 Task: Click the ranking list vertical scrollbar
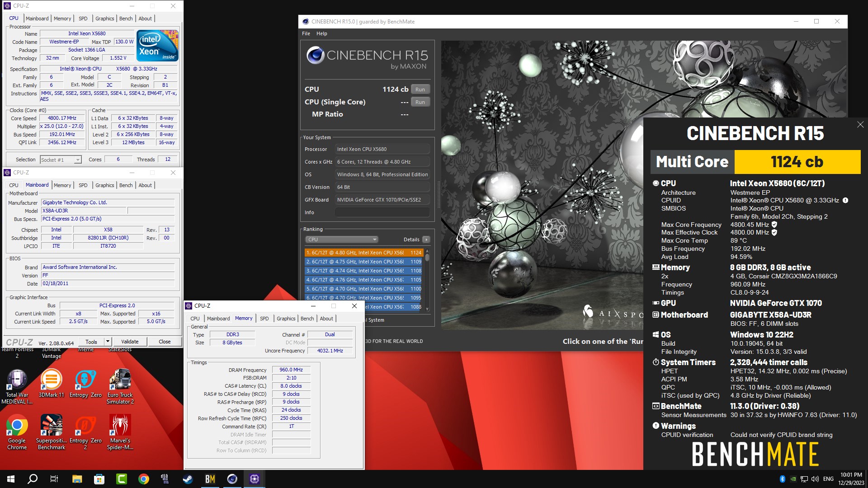(x=427, y=280)
